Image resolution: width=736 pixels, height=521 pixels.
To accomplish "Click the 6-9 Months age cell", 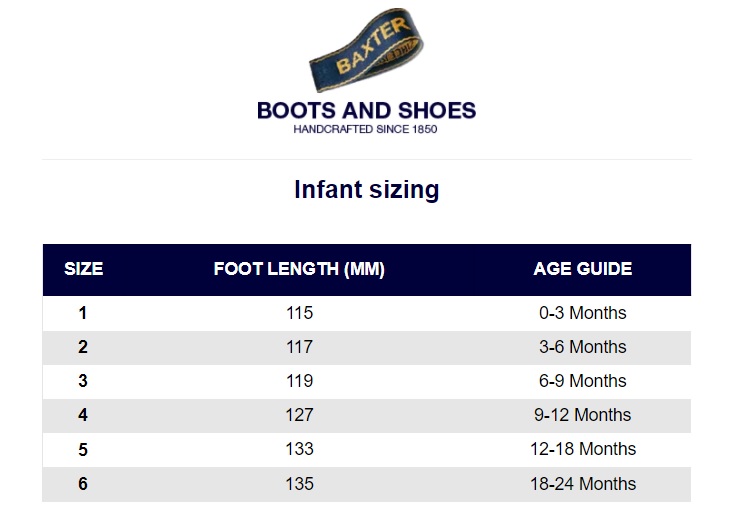I will tap(583, 381).
